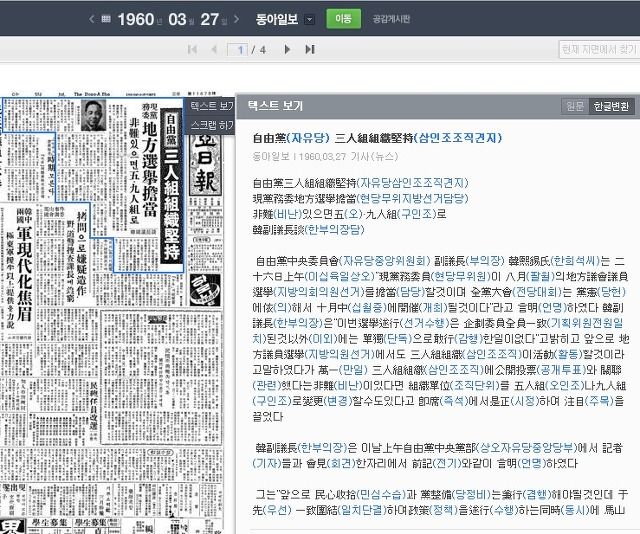Open the 동아일보 newspaper dropdown
This screenshot has width=640, height=534.
[310, 19]
